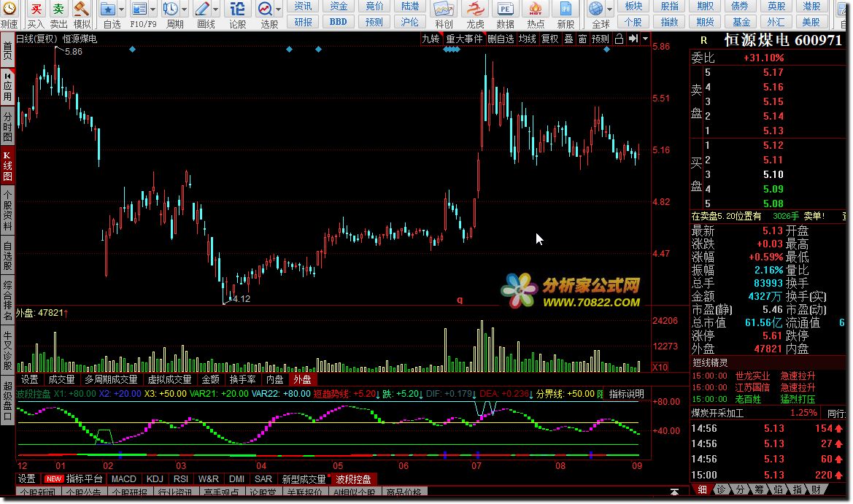Open the 综合排名 side tab
The image size is (853, 504).
(x=7, y=300)
